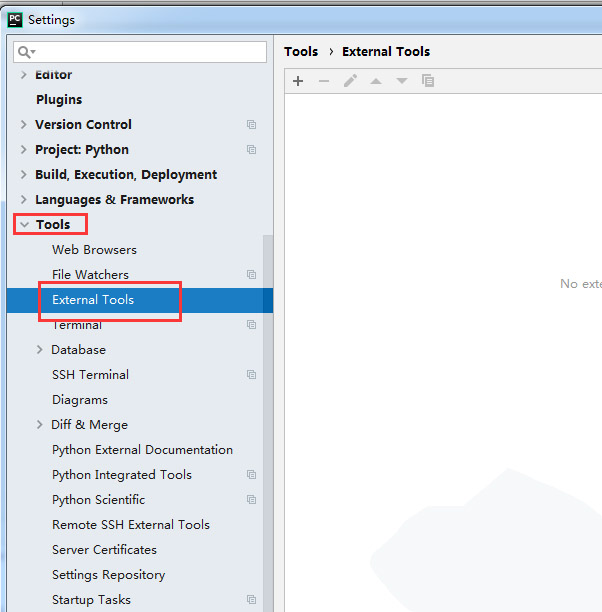The width and height of the screenshot is (602, 612).
Task: Click the Edit tool pencil icon
Action: [x=350, y=81]
